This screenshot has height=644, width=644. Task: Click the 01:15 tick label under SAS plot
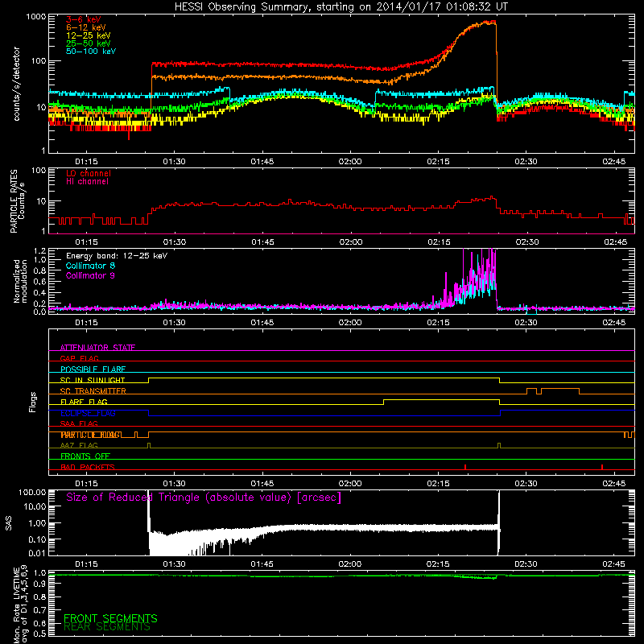click(86, 564)
